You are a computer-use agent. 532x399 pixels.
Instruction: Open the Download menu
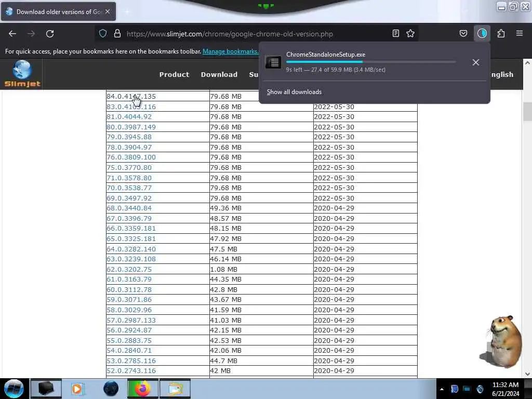click(219, 74)
